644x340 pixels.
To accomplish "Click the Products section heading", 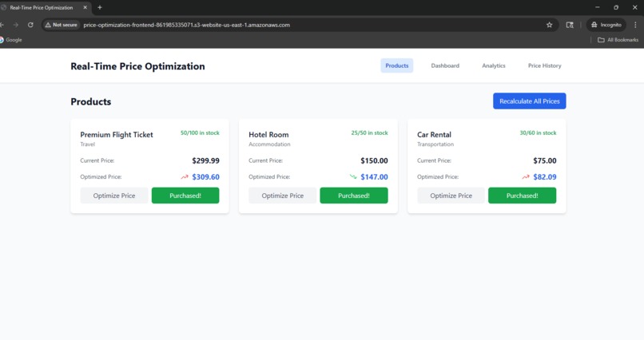I will click(91, 101).
